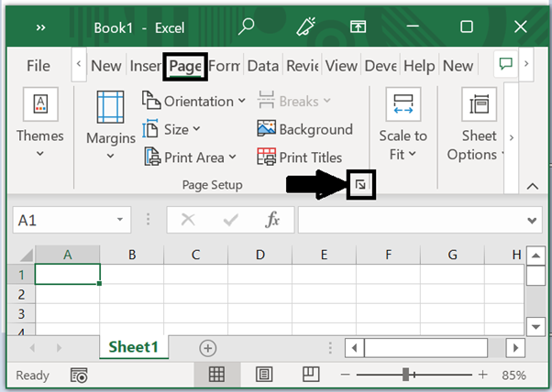Switch to Page Layout view
Viewport: 552px width, 392px height.
click(x=264, y=375)
